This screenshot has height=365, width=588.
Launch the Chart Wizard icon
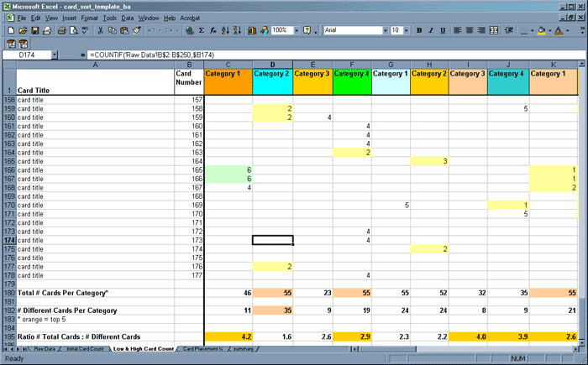(x=253, y=30)
